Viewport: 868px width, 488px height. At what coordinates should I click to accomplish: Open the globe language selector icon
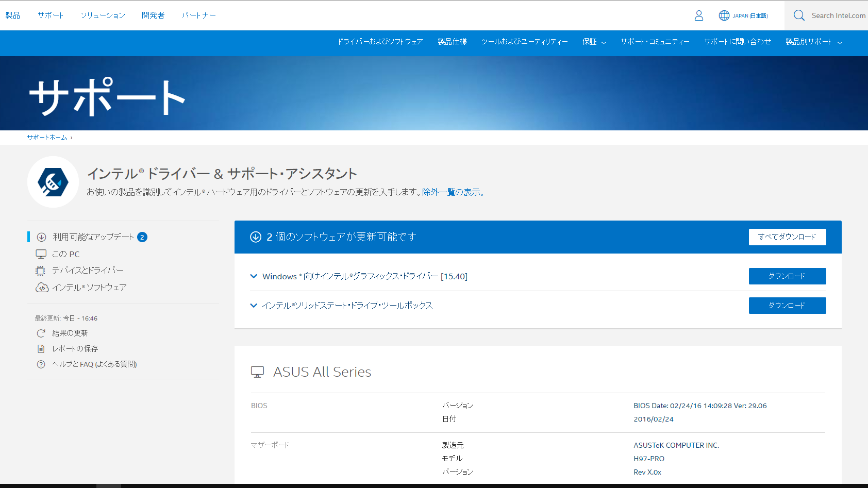pos(724,15)
